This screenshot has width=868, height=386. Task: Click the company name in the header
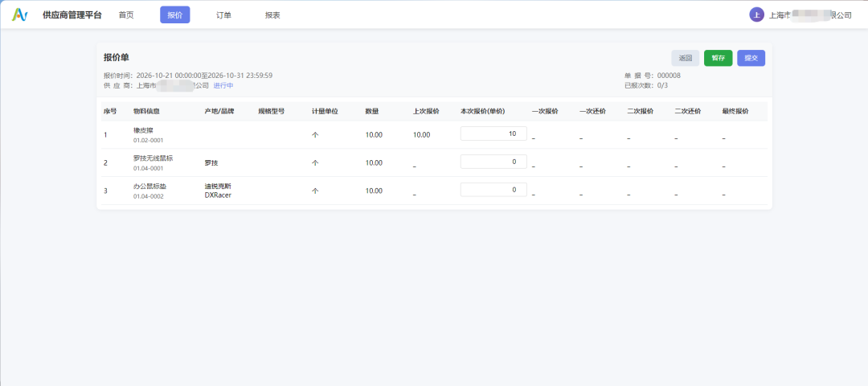(810, 15)
